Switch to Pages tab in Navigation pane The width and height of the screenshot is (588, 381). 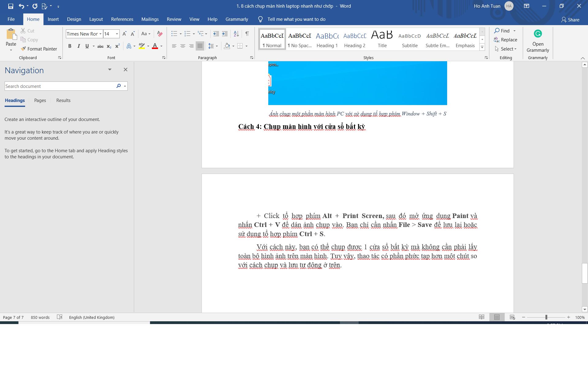pyautogui.click(x=40, y=100)
